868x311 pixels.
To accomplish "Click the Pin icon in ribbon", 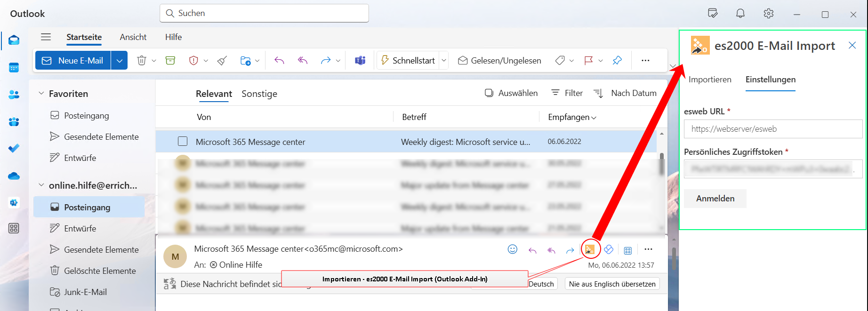I will (617, 60).
